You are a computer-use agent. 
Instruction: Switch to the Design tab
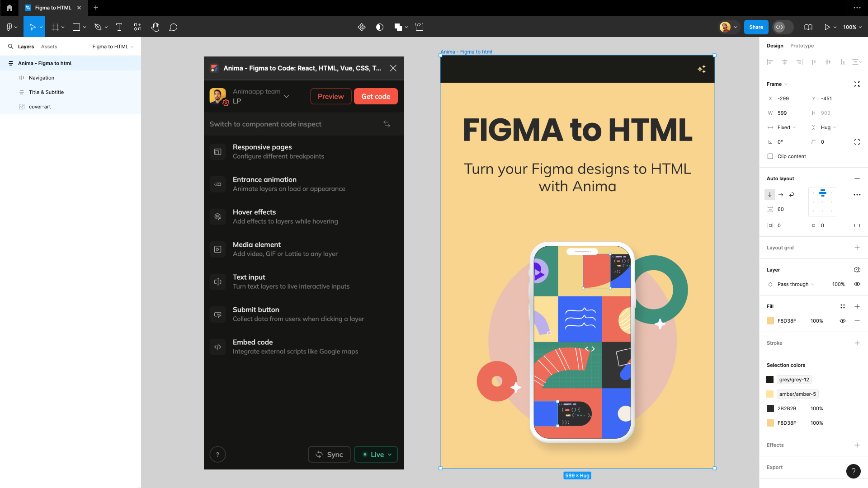point(775,46)
